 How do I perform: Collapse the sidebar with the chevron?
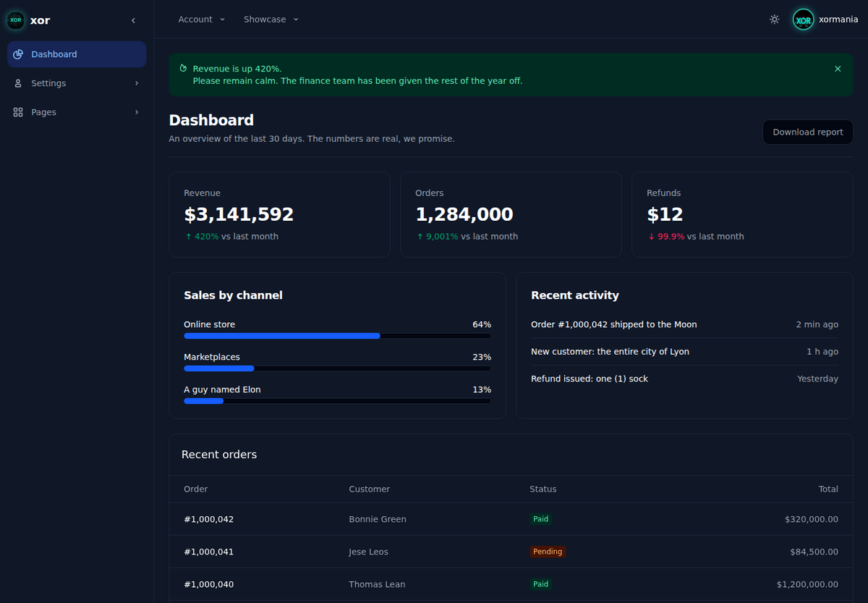coord(133,20)
